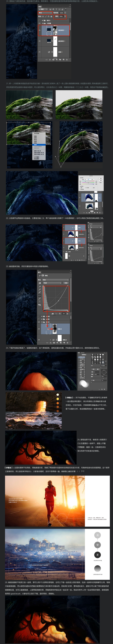
Task: Expand the 山洞2 group
Action: click(x=42, y=316)
